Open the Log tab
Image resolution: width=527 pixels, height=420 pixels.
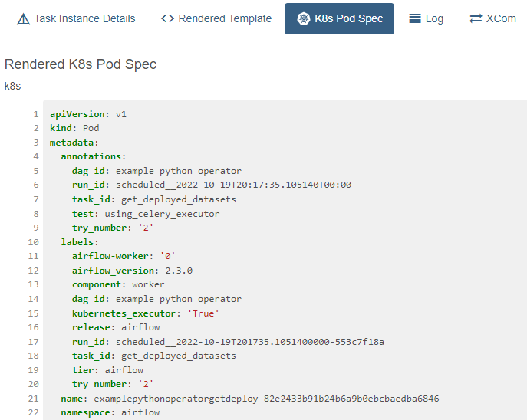click(427, 19)
